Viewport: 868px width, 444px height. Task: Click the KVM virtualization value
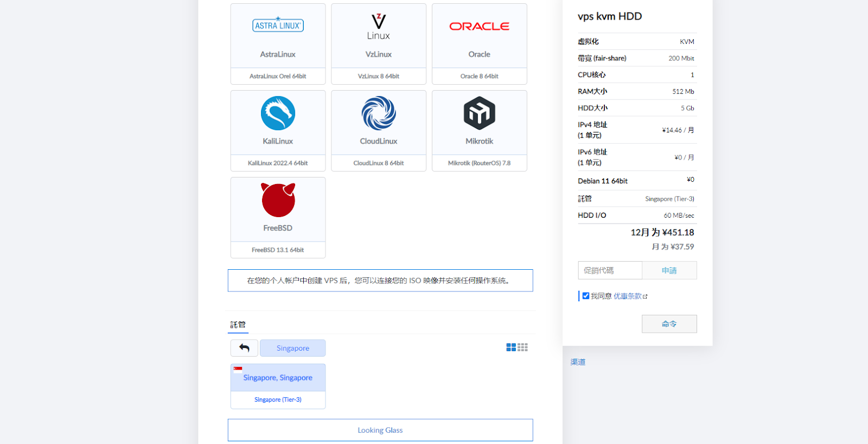click(x=687, y=42)
